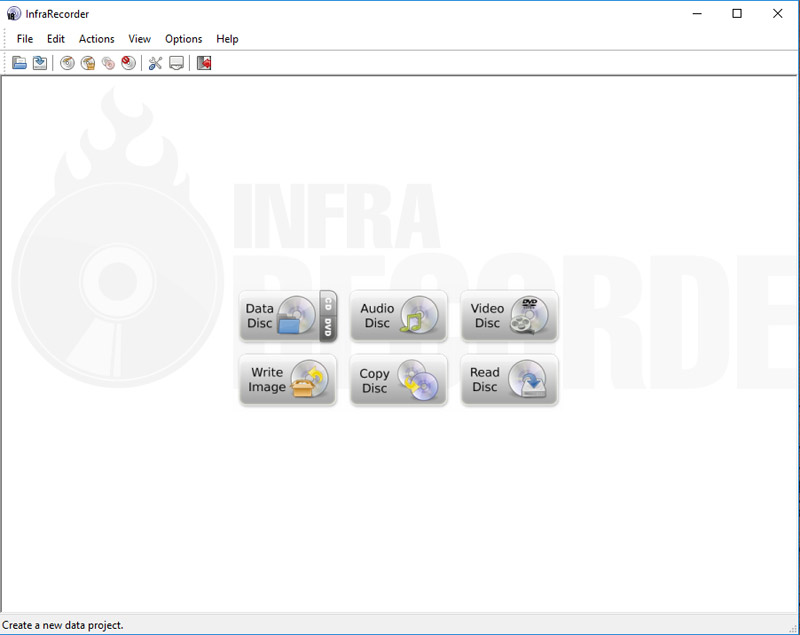The height and width of the screenshot is (635, 800).
Task: Click the Save project toolbar icon
Action: 40,63
